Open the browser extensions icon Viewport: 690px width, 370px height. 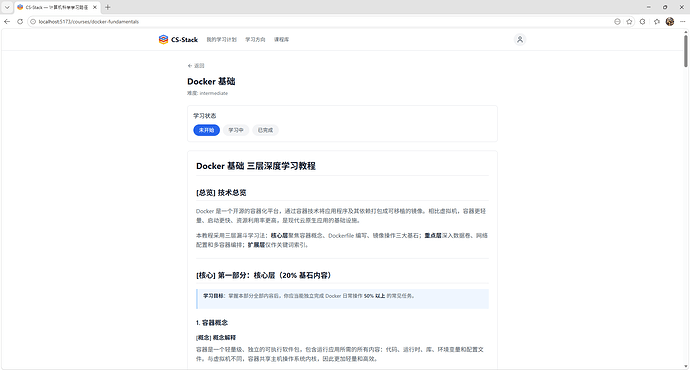[642, 22]
